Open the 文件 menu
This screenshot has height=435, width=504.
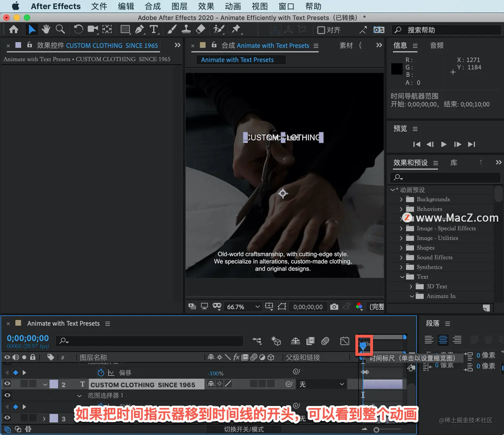[x=99, y=6]
